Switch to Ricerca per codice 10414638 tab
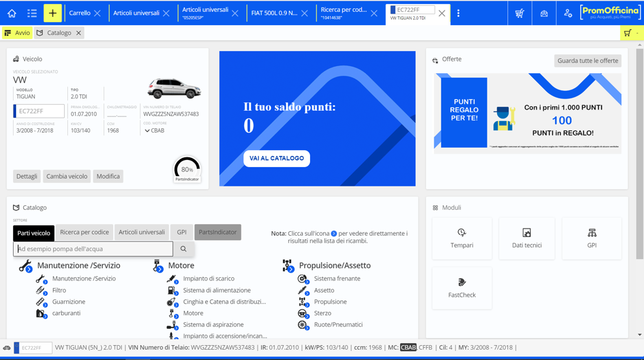 [343, 13]
